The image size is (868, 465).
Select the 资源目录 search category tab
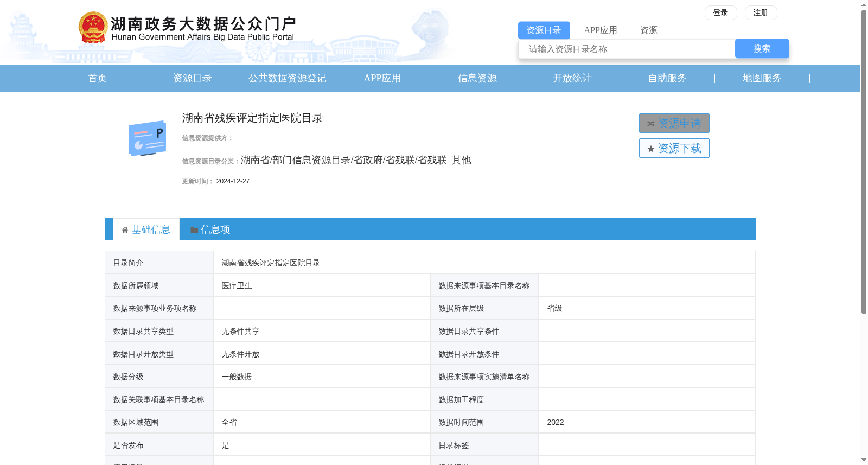pyautogui.click(x=544, y=30)
